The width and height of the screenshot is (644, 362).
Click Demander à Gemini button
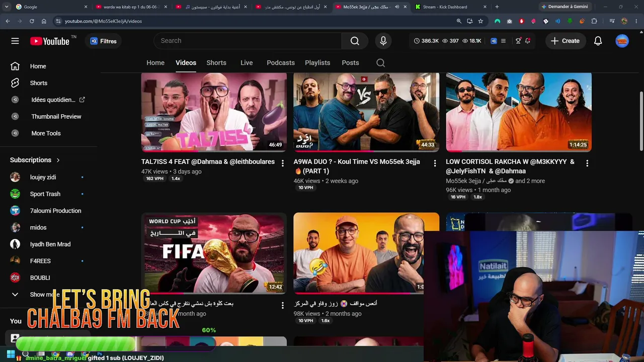pyautogui.click(x=564, y=7)
